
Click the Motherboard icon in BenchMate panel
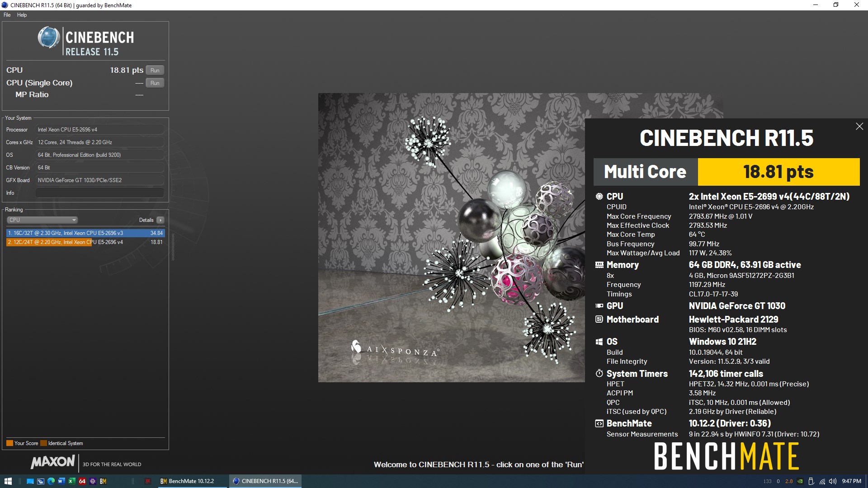pyautogui.click(x=599, y=319)
